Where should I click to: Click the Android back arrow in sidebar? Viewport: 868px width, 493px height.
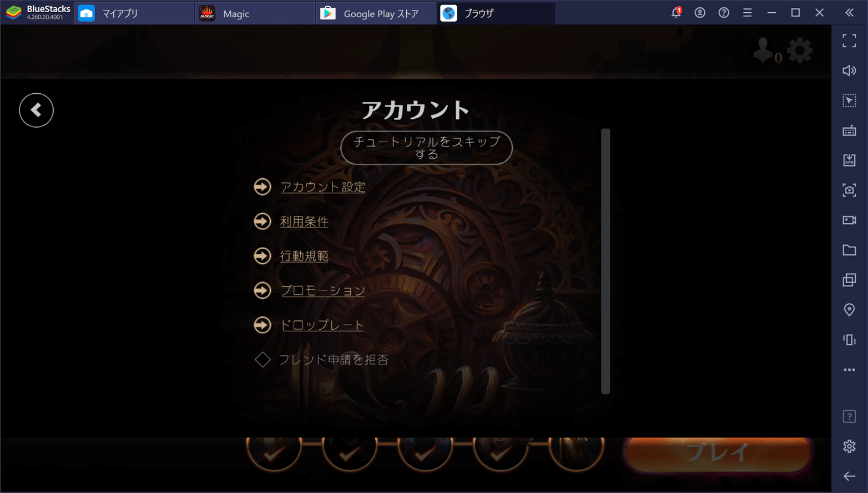pyautogui.click(x=849, y=476)
